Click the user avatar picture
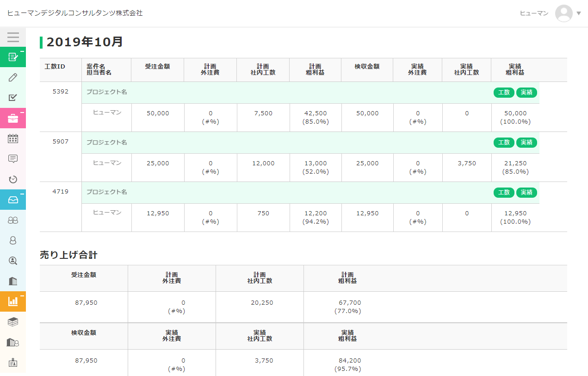The image size is (588, 376). tap(564, 13)
